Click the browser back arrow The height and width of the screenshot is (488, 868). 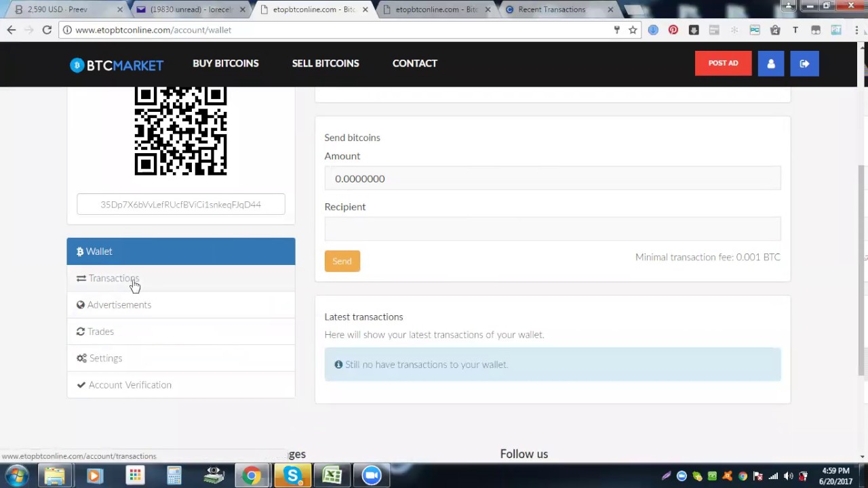pos(12,30)
